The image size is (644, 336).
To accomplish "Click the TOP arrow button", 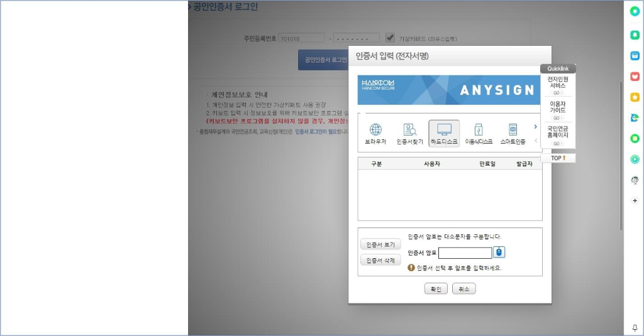I will pos(558,158).
